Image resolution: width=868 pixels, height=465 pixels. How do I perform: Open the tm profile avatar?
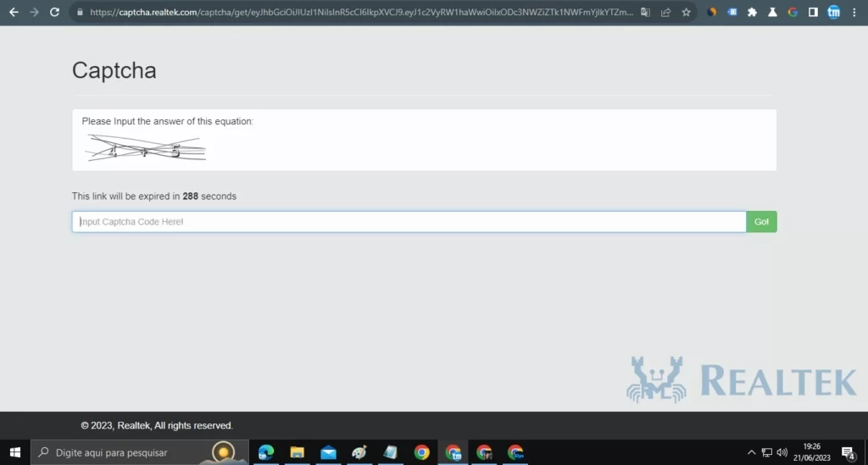(x=834, y=12)
